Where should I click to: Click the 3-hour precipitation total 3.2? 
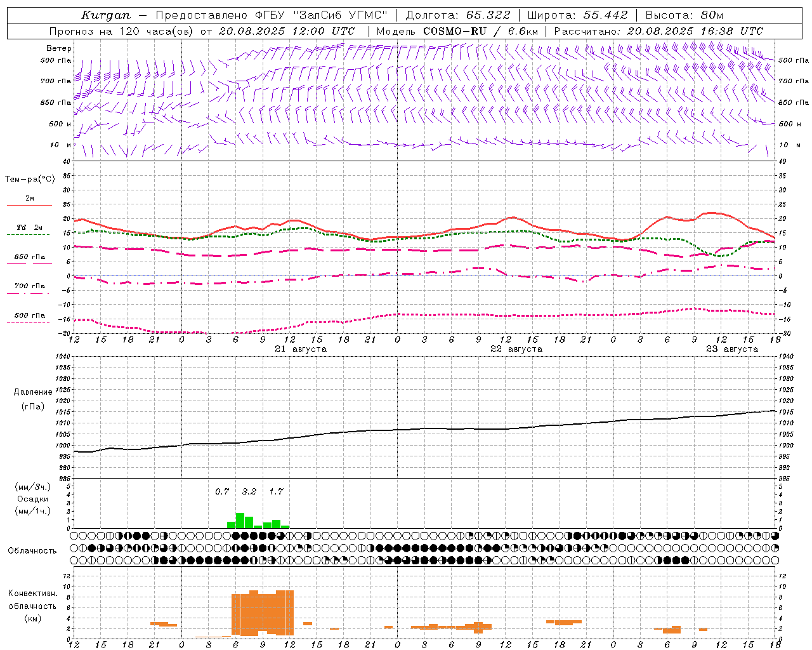[249, 492]
